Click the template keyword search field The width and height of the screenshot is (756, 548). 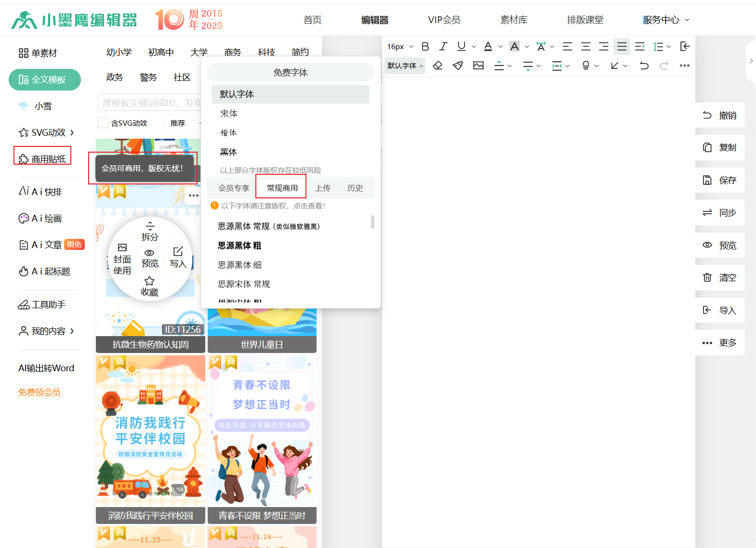click(x=149, y=103)
